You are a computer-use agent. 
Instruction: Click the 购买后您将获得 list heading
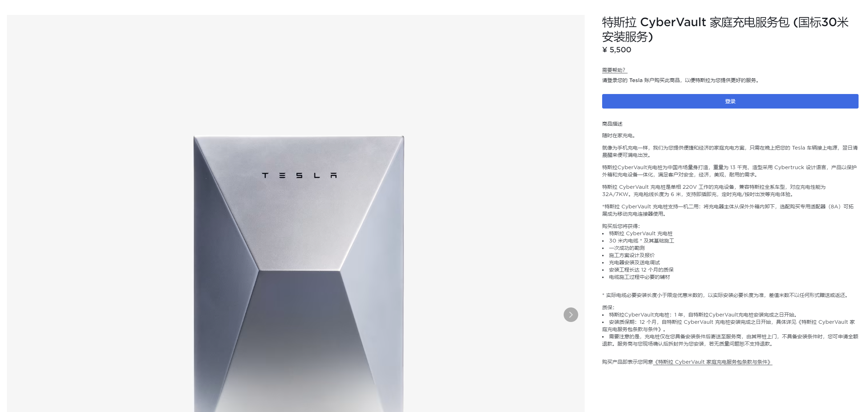tap(621, 226)
